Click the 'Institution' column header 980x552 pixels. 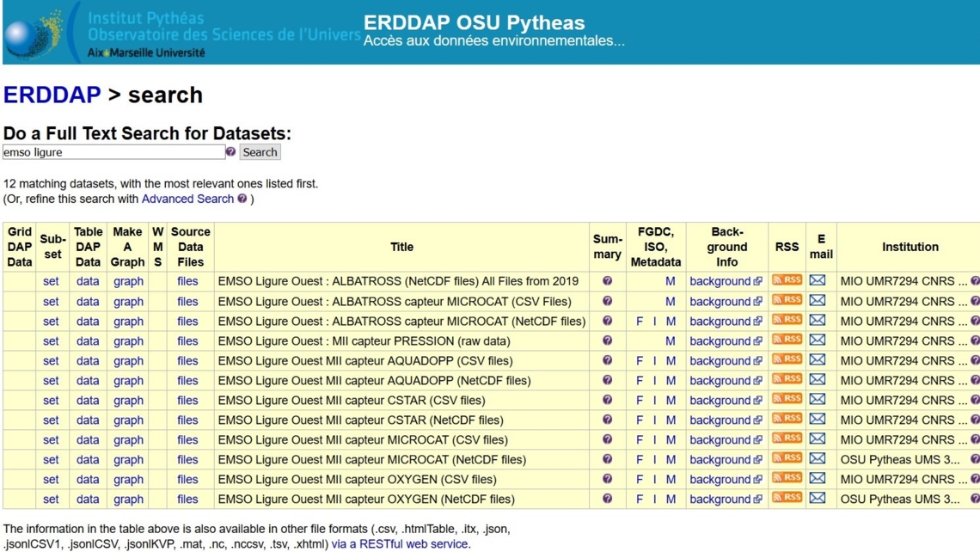click(x=910, y=247)
